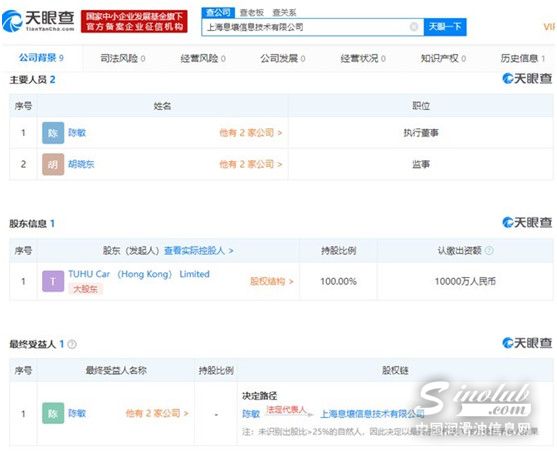Open 陈敏's profile link in 主要人员
The width and height of the screenshot is (557, 452).
tap(77, 133)
